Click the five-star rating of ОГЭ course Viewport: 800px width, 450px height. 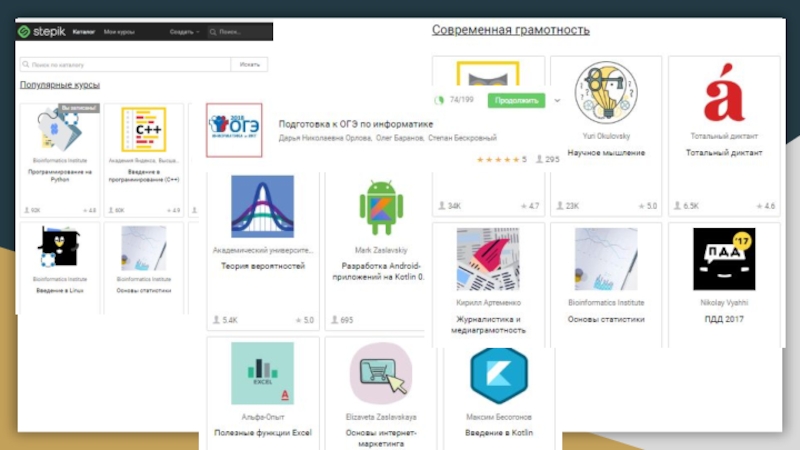point(498,160)
